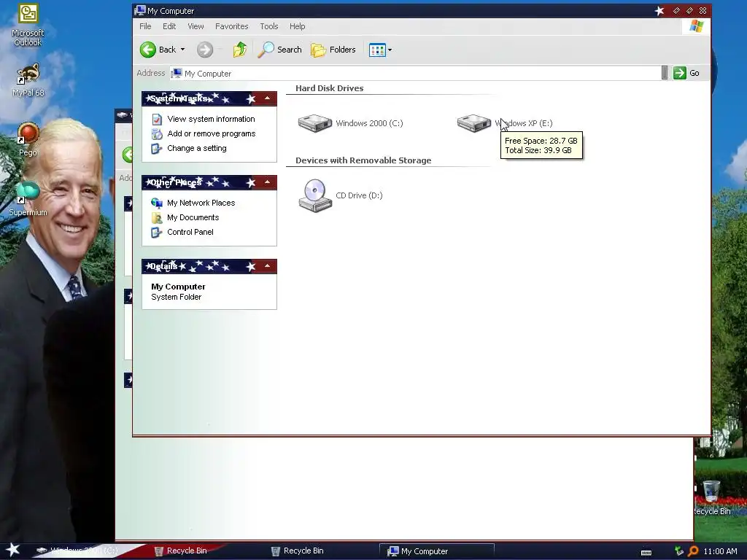Image resolution: width=747 pixels, height=560 pixels.
Task: Click the Hard Disk Drives heading
Action: [329, 88]
